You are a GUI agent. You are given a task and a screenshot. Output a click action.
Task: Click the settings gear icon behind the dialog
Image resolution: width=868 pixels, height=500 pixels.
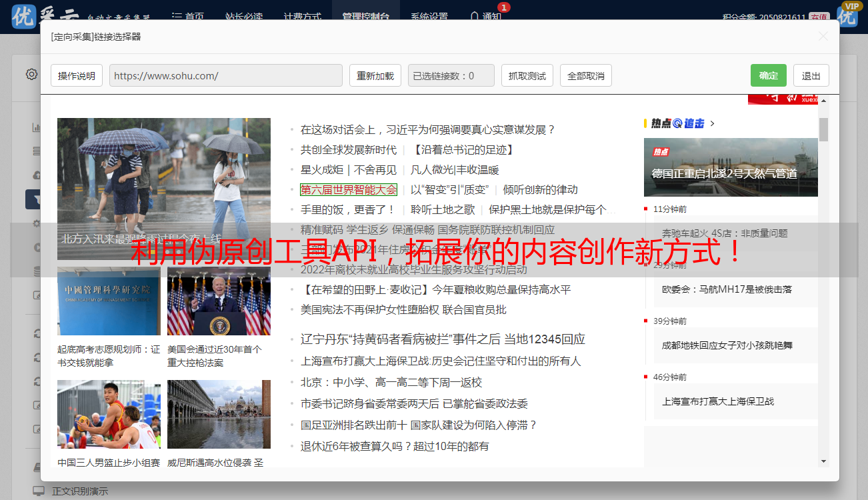(31, 74)
